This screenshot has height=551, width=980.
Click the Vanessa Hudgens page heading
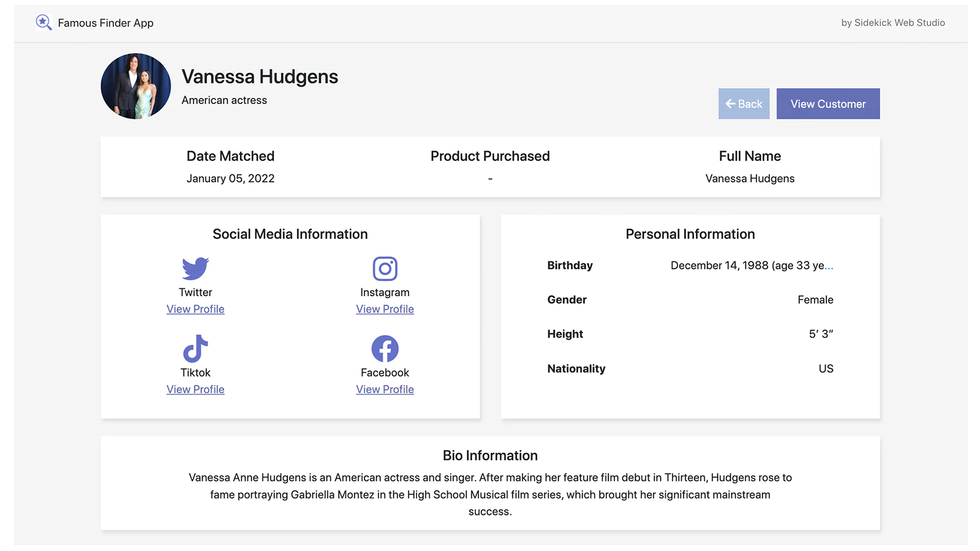(x=260, y=77)
